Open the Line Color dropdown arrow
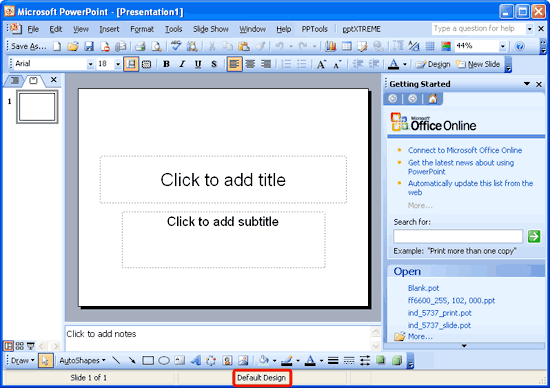 298,360
